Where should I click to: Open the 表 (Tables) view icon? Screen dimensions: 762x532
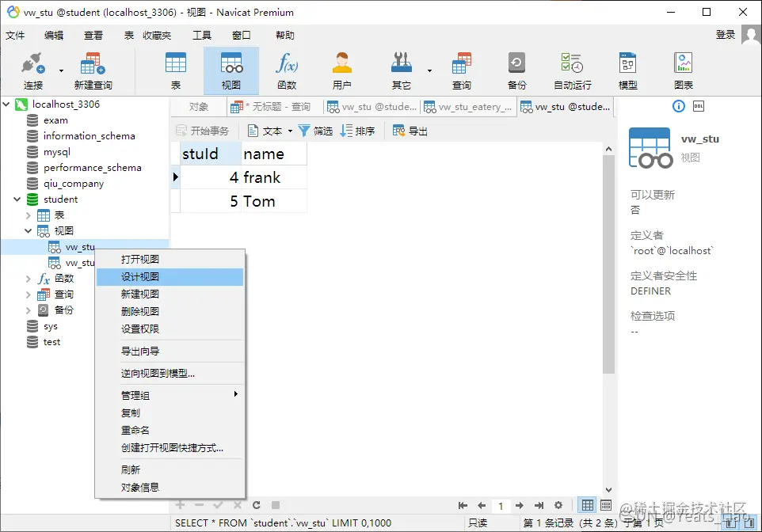pos(175,70)
